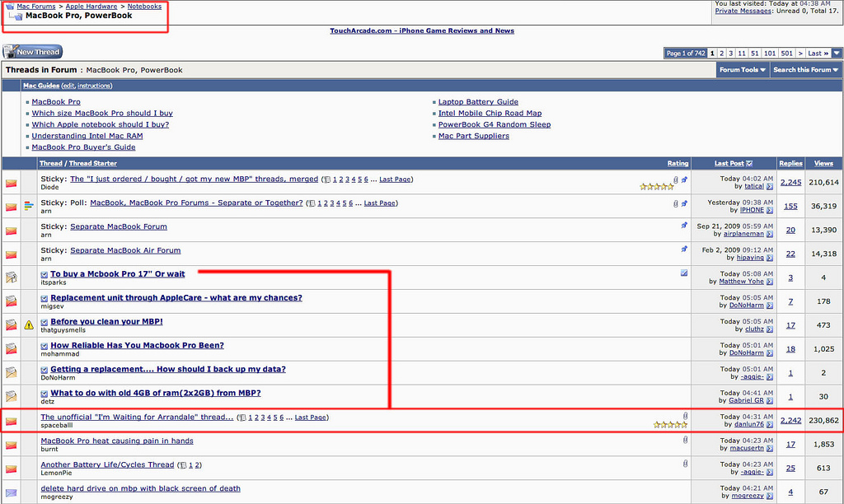Open PowerBook G4 Random Sleep guide
Image resolution: width=844 pixels, height=504 pixels.
coord(495,124)
